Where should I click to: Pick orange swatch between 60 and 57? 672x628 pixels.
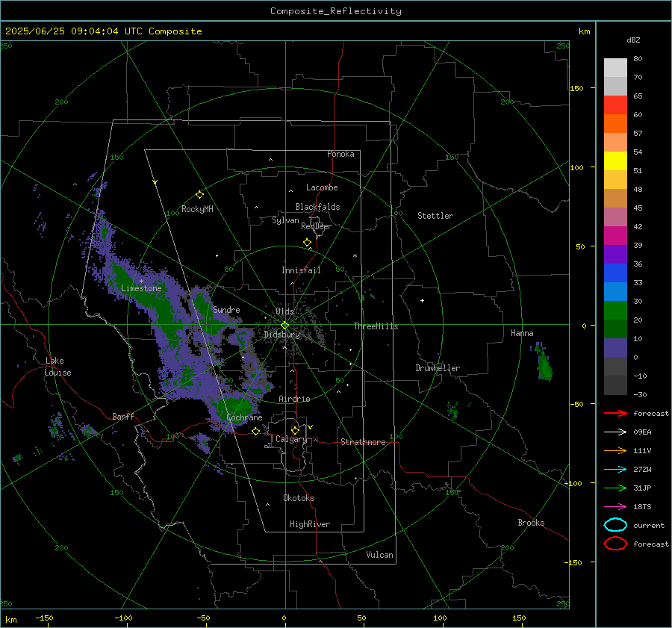pos(615,124)
